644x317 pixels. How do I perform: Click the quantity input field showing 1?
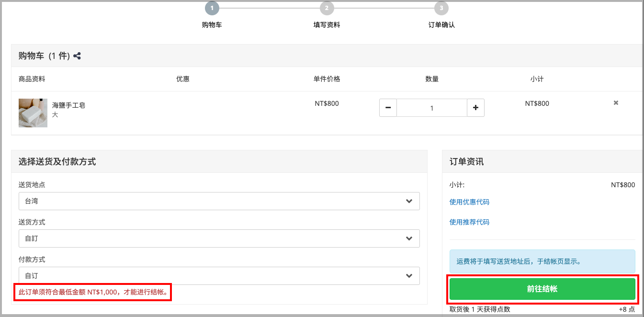432,108
